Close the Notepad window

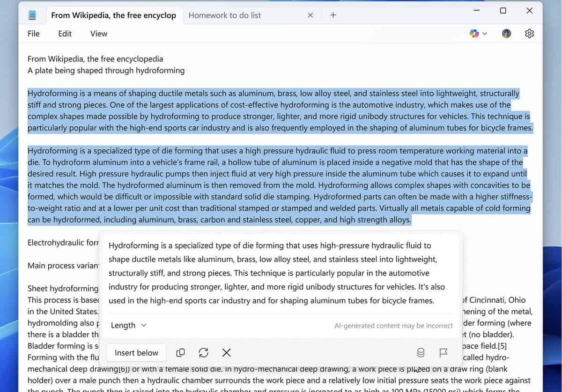tap(529, 10)
